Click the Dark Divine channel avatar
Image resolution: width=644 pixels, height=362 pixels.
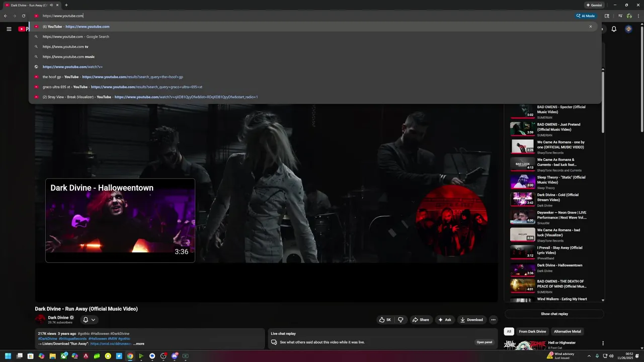[40, 319]
